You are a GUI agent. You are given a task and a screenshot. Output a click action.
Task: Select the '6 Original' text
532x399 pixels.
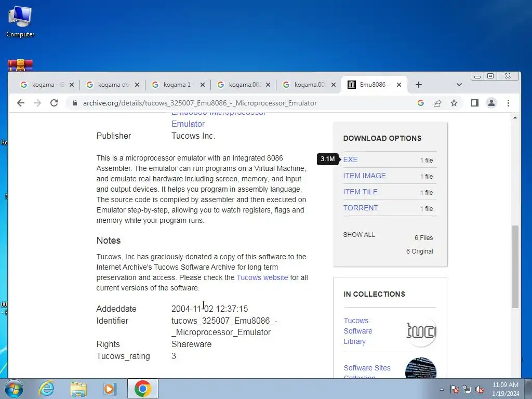(419, 251)
